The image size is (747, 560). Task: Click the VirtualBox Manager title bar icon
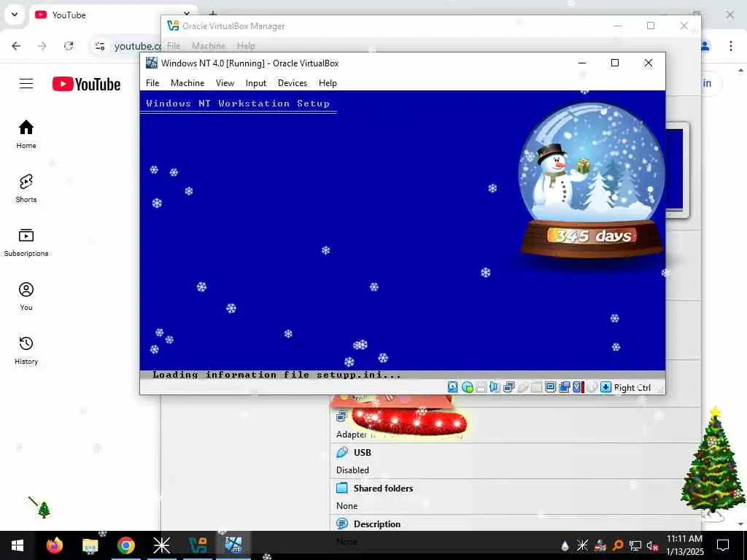click(173, 26)
